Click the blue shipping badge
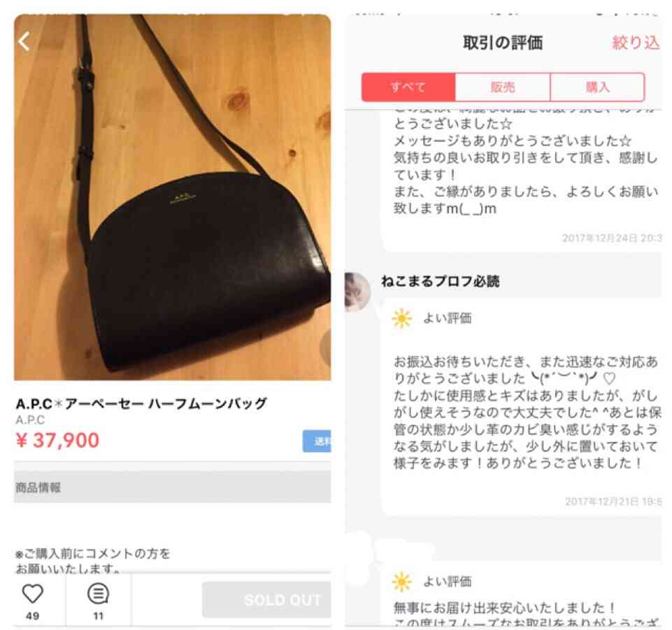 click(x=317, y=441)
